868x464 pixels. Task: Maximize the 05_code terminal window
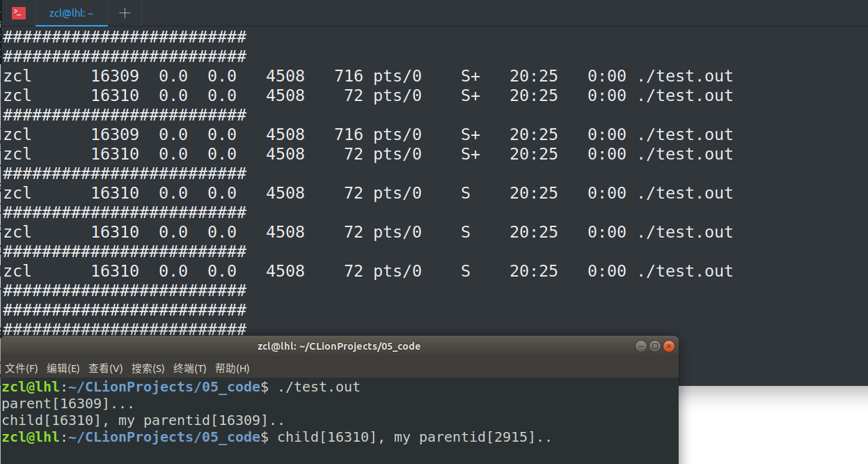654,346
